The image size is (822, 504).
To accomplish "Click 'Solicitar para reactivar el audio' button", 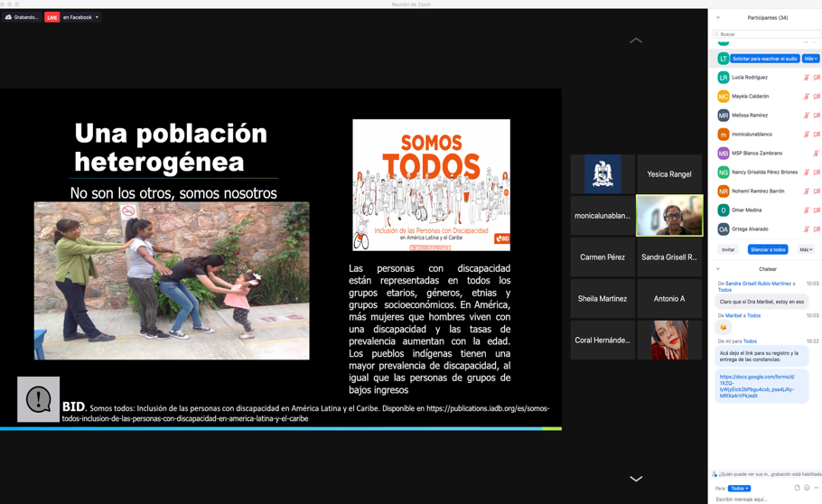I will [x=765, y=59].
